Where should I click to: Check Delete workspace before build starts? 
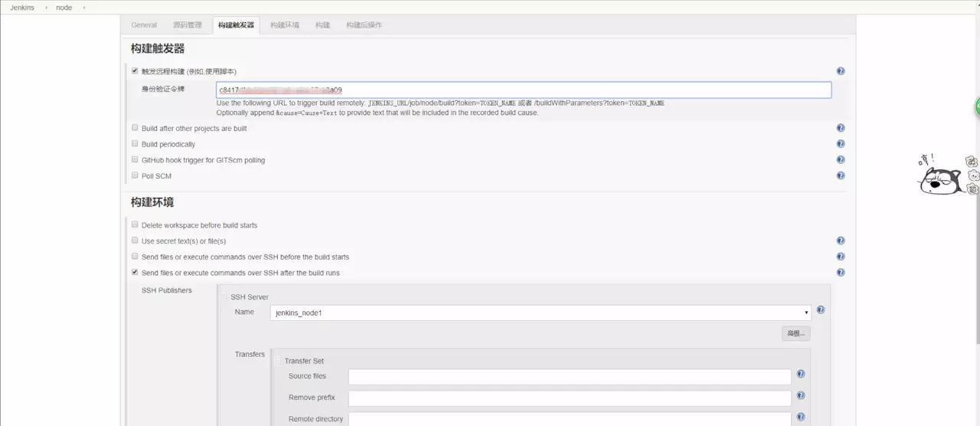coord(135,225)
